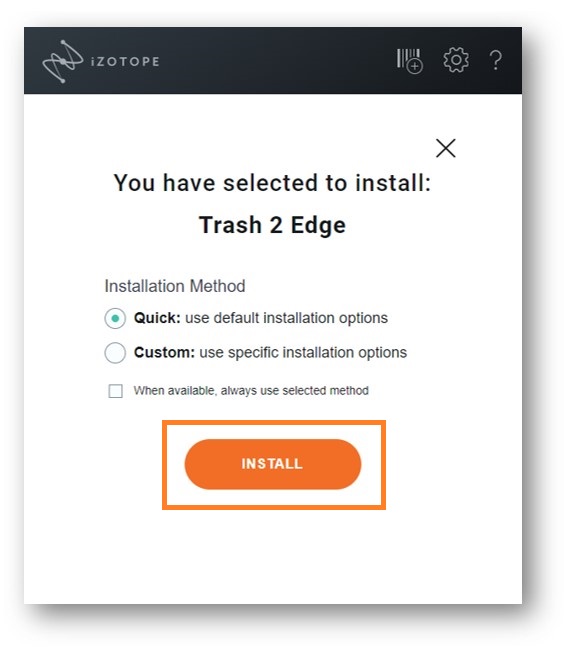Open help via the question mark icon
The image size is (578, 656).
pos(496,60)
